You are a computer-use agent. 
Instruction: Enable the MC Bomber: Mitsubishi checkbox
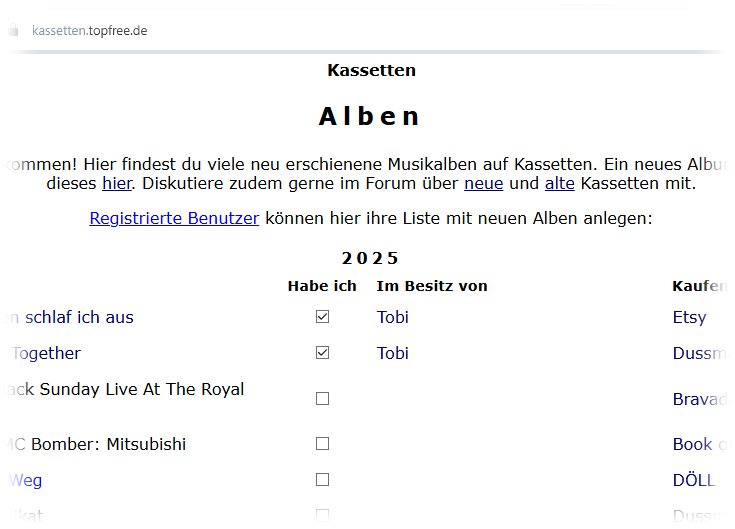[322, 443]
